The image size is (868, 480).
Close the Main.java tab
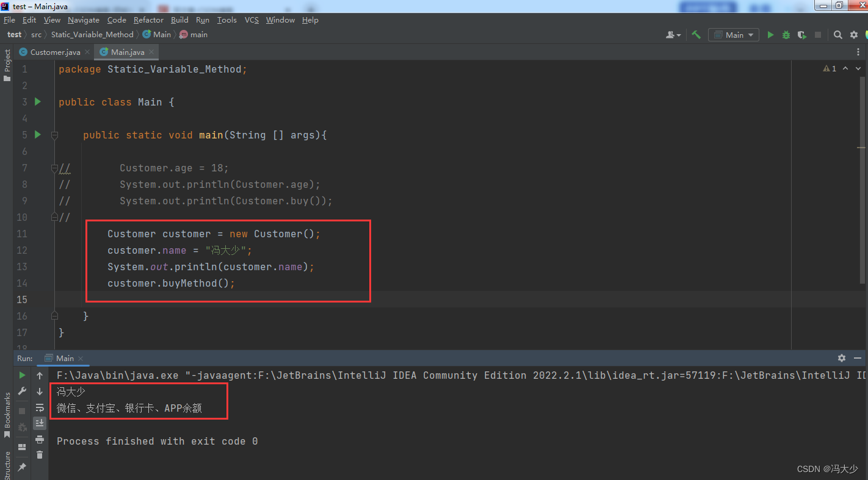[151, 52]
